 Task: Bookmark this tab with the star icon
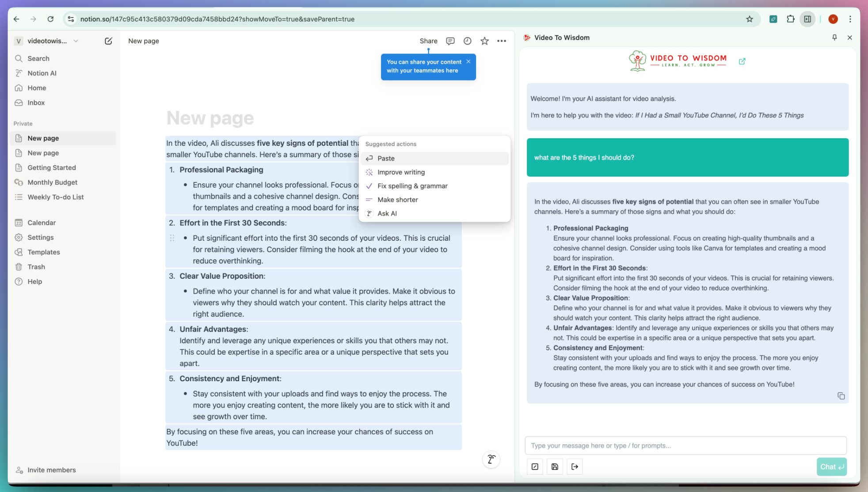(x=750, y=19)
